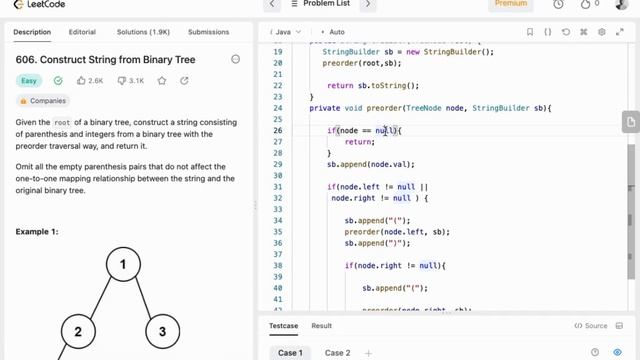Click tree node 1 in Example 1
Viewport: 640px width, 360px height.
coord(123,264)
